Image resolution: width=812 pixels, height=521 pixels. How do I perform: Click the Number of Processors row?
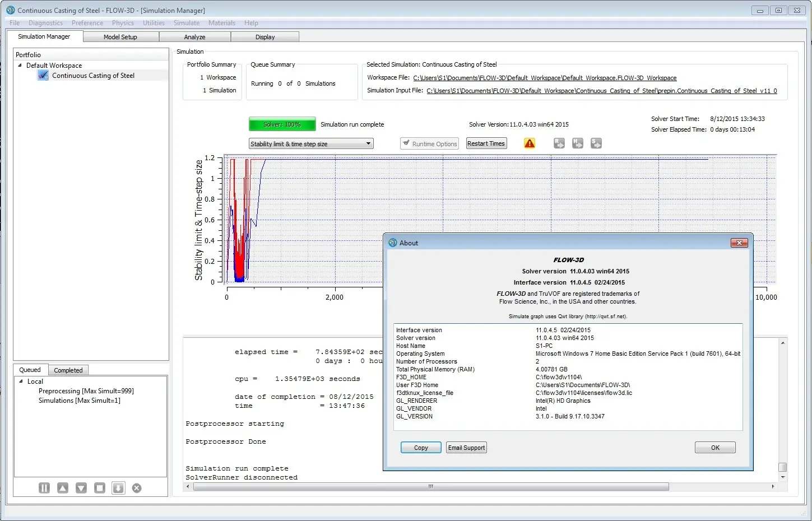pos(568,361)
